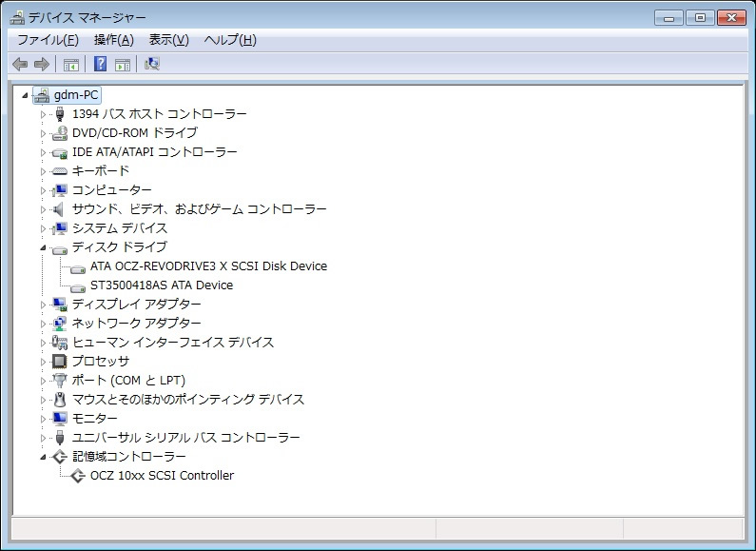Image resolution: width=756 pixels, height=551 pixels.
Task: Select ATA OCZ-REVODRIVE3 X SCSI Disk Device
Action: pos(209,266)
